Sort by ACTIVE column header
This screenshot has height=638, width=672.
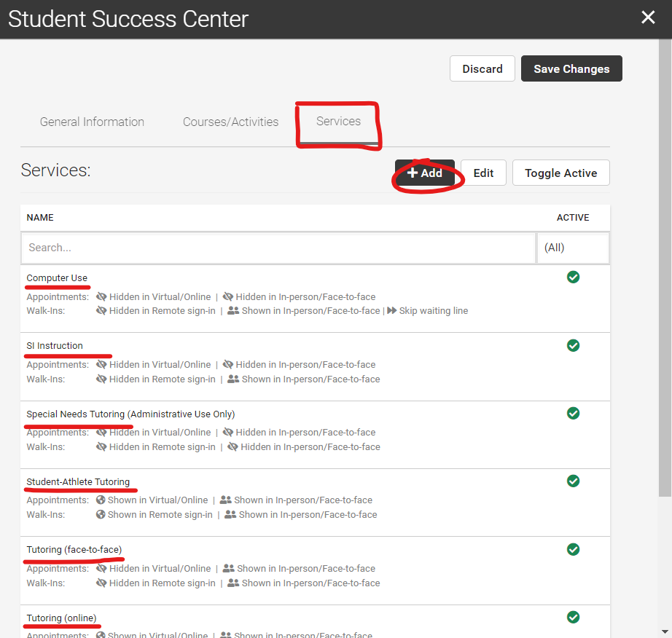click(573, 218)
